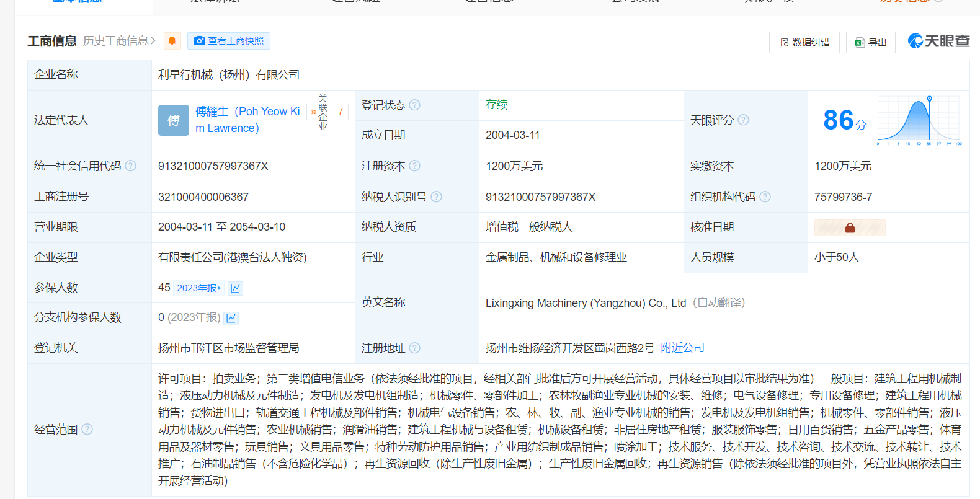Click the 天眼查 logo
The image size is (980, 499).
point(939,41)
